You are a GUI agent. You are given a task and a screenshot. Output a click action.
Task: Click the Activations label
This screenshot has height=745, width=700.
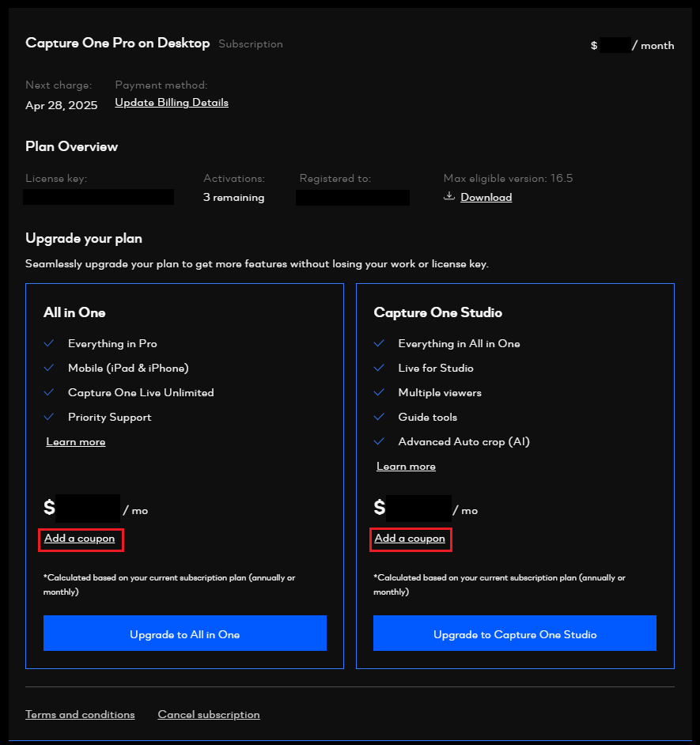tap(234, 178)
